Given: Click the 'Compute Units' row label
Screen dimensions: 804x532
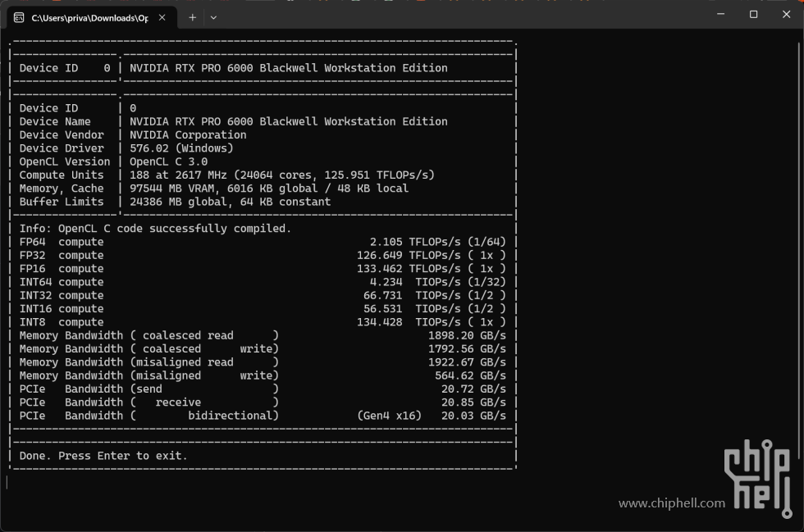Looking at the screenshot, I should 62,175.
